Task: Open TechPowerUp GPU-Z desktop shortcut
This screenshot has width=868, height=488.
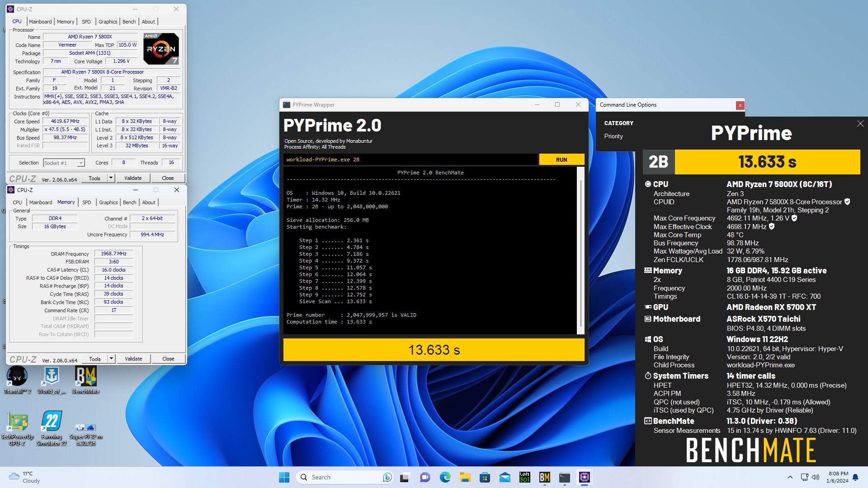Action: tap(17, 428)
